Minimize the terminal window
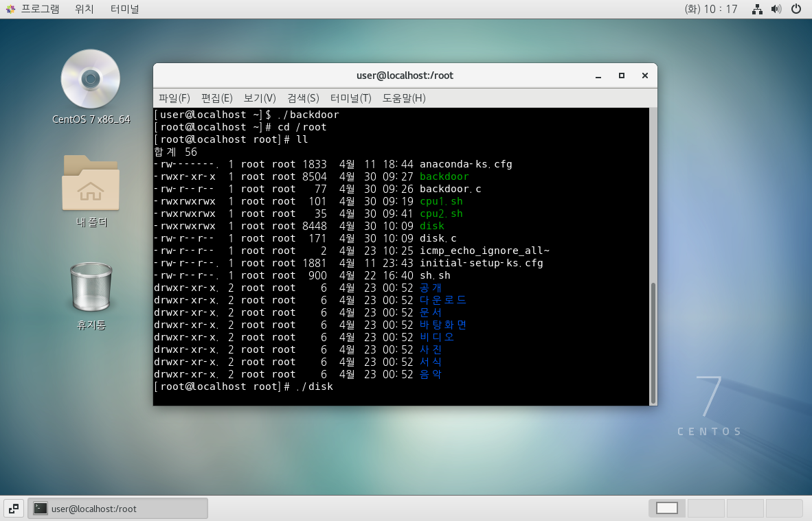Viewport: 812px width, 521px height. click(598, 76)
